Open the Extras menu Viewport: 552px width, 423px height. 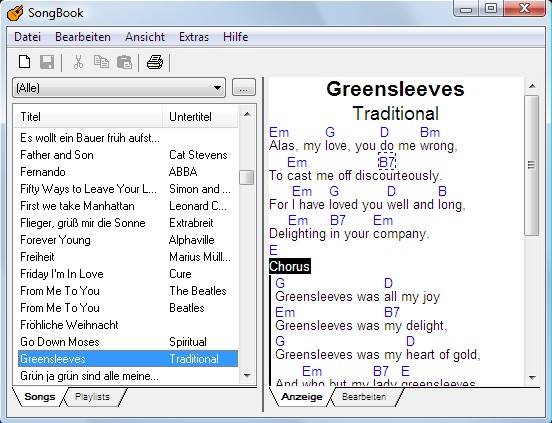tap(194, 37)
